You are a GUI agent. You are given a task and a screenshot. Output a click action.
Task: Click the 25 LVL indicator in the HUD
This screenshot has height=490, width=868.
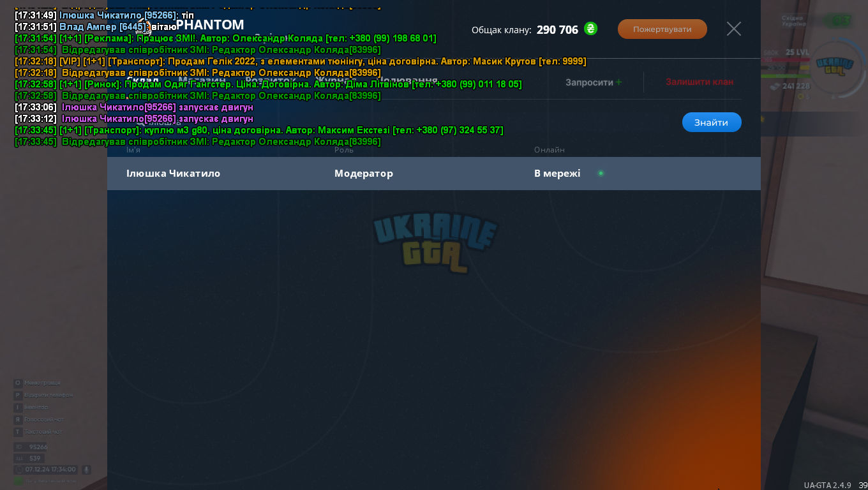click(798, 52)
